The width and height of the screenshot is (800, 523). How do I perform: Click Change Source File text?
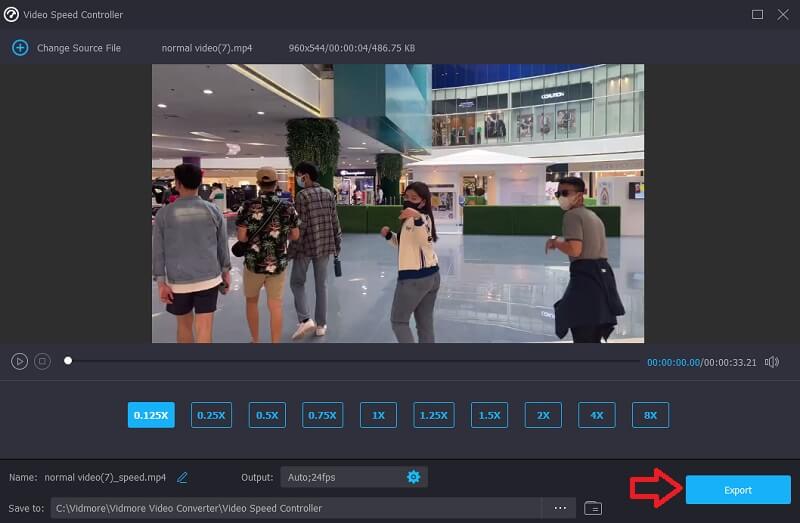click(x=79, y=48)
